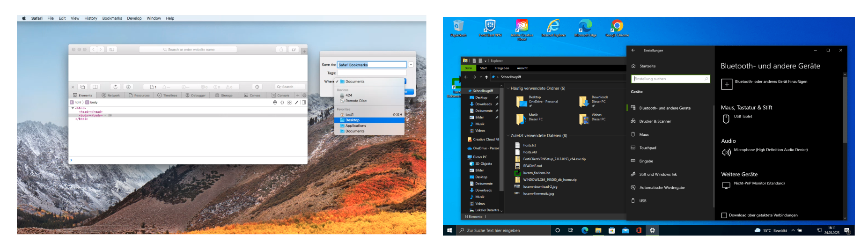The width and height of the screenshot is (868, 251).
Task: Open Windows Start menu
Action: [x=449, y=230]
